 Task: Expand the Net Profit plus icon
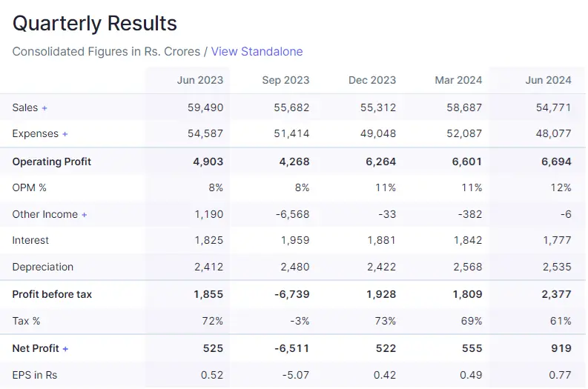click(x=65, y=349)
